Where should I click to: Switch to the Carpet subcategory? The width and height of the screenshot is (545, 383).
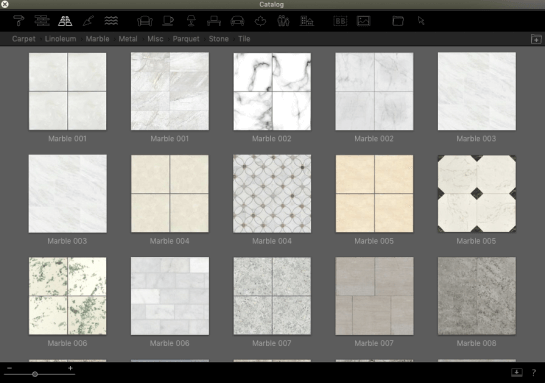24,39
